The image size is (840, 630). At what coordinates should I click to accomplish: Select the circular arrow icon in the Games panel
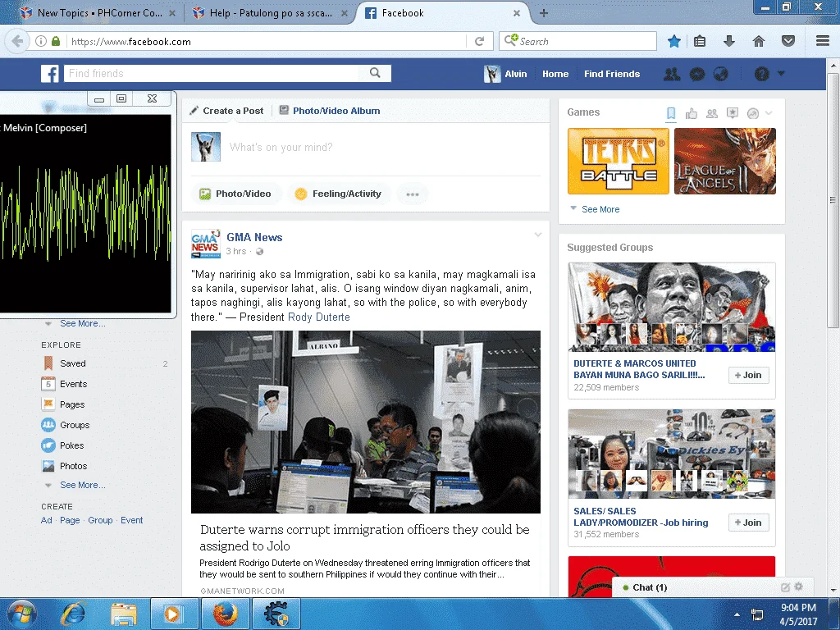[753, 113]
